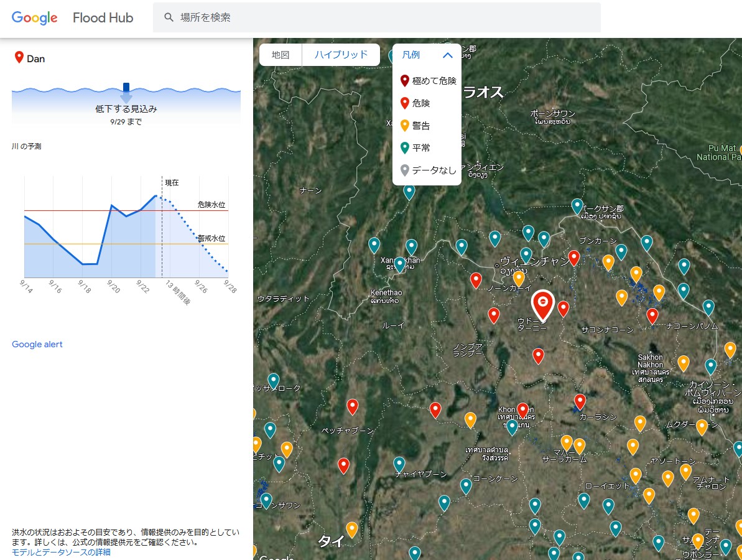Click the orange pin on ムクダーハーン label

[702, 427]
